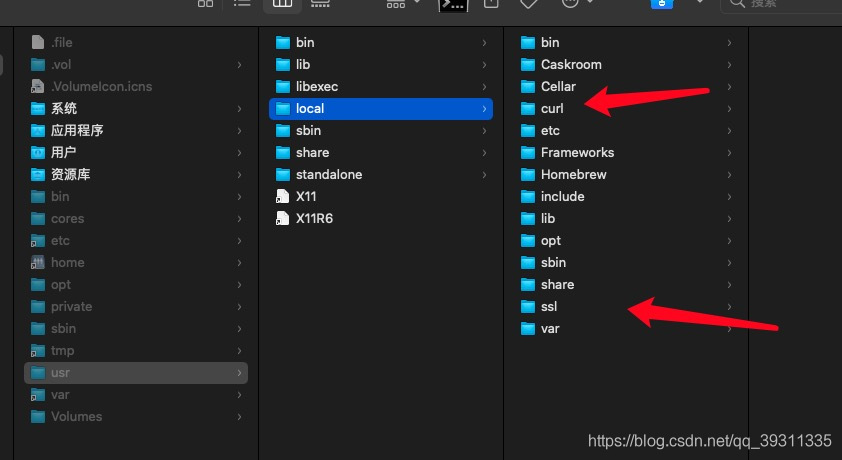842x460 pixels.
Task: Open the terminal icon in toolbar
Action: [453, 4]
